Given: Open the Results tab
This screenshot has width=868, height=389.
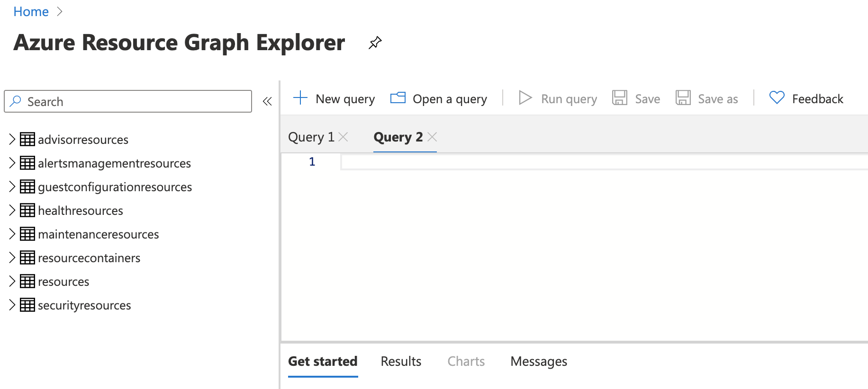Looking at the screenshot, I should (x=401, y=362).
